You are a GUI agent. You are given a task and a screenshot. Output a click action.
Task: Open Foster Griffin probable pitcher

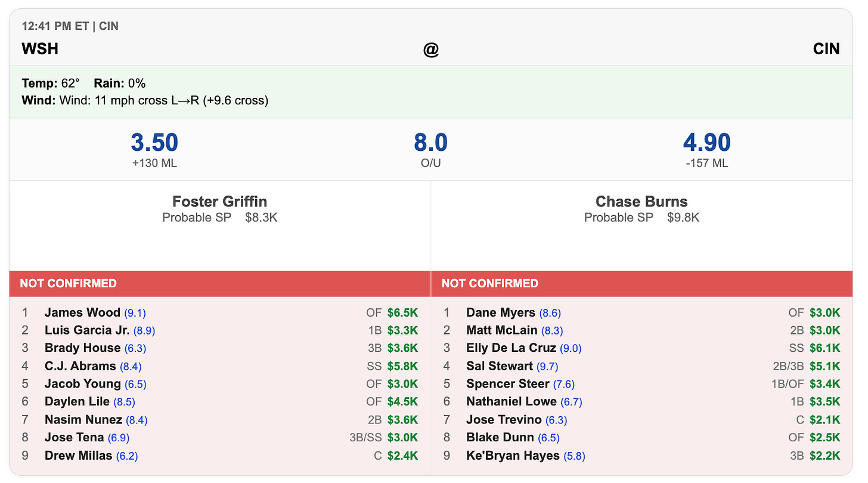tap(219, 202)
